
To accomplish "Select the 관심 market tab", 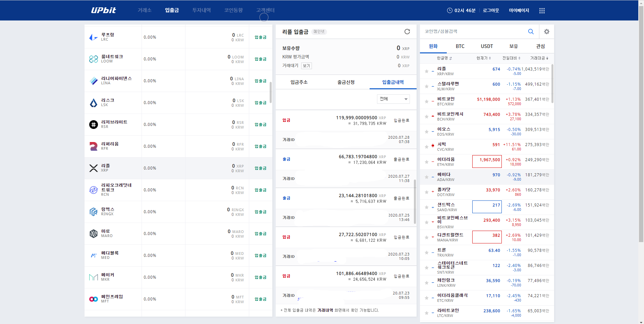I will [541, 46].
